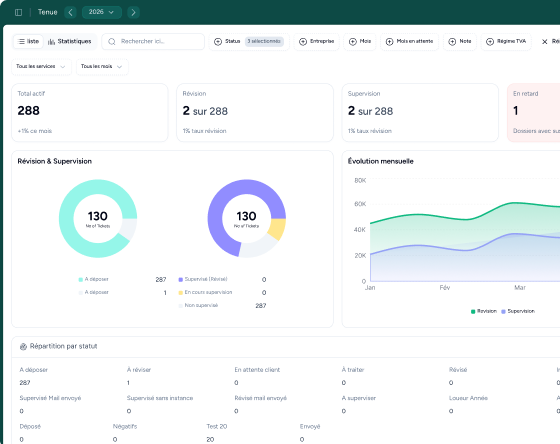The width and height of the screenshot is (560, 444).
Task: Click the Mar axis label
Action: point(520,288)
